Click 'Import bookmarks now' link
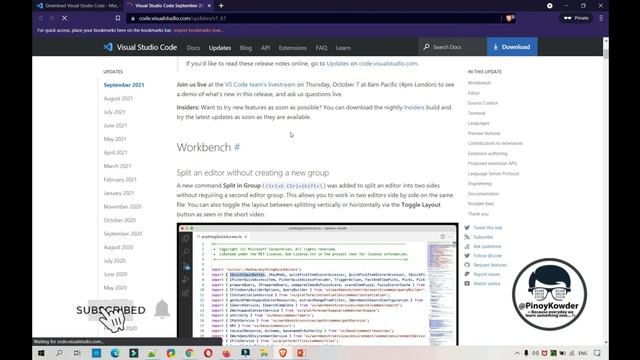Image resolution: width=640 pixels, height=360 pixels. point(198,30)
